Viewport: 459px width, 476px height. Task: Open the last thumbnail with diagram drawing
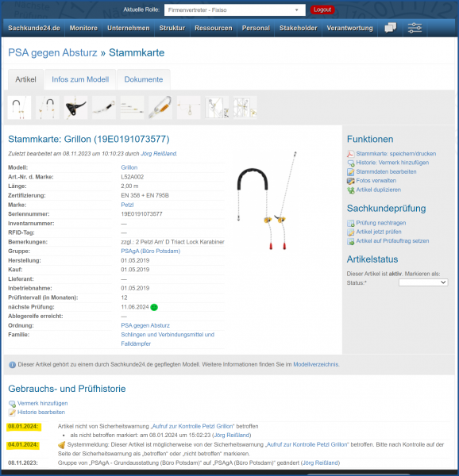(245, 107)
